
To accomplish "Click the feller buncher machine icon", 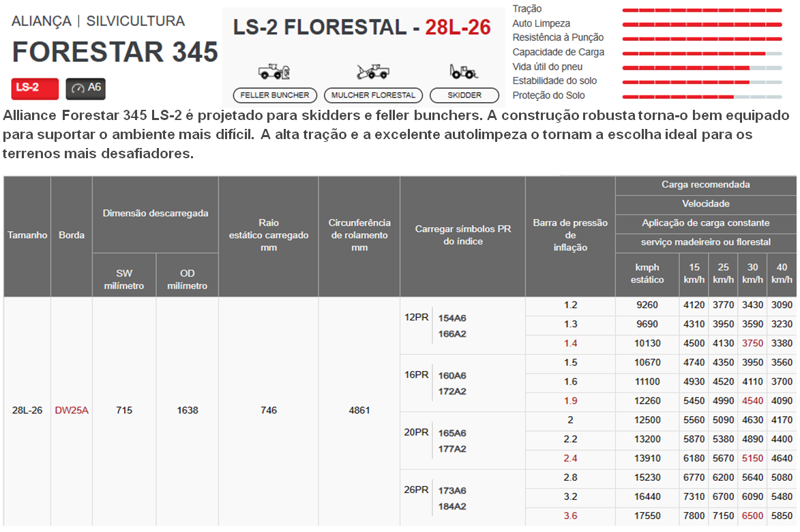I will tap(274, 72).
